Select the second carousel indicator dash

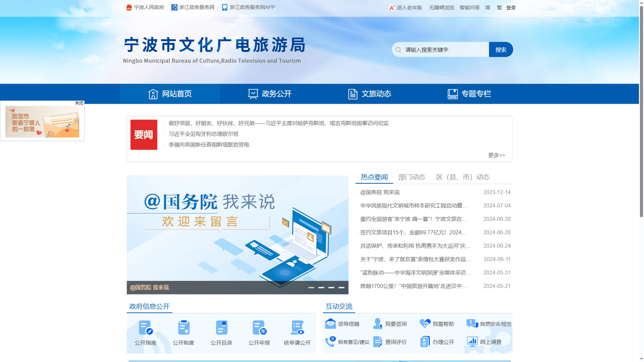321,287
